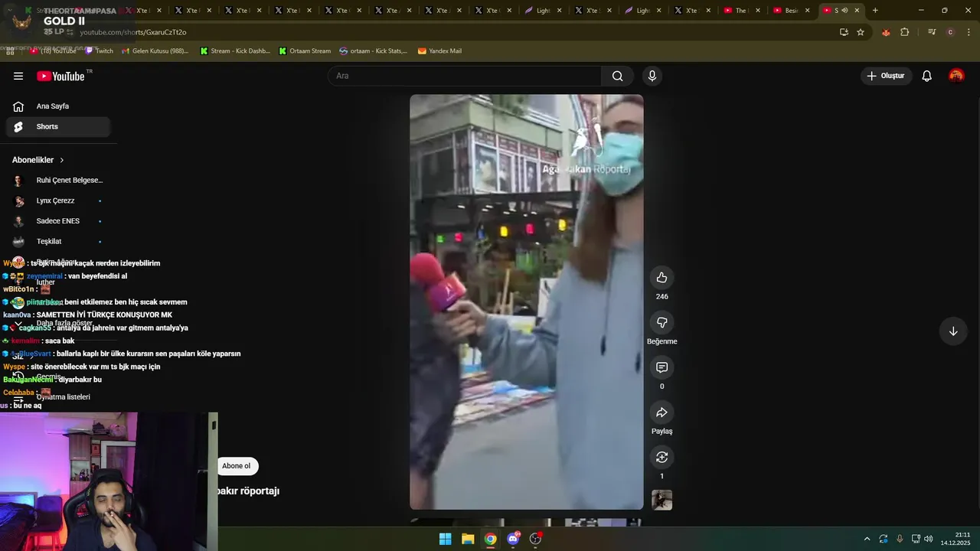
Task: Open Discord from the taskbar
Action: click(x=513, y=539)
